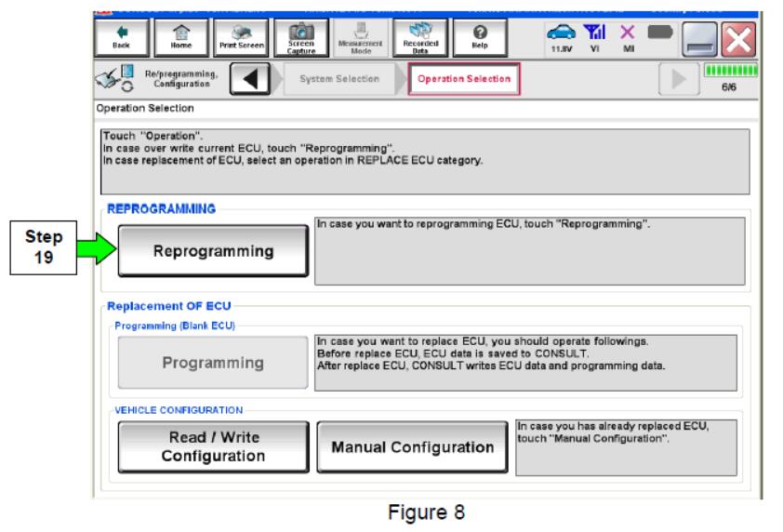Open the Screen Capture tool
Image resolution: width=783 pixels, height=532 pixels.
click(301, 37)
